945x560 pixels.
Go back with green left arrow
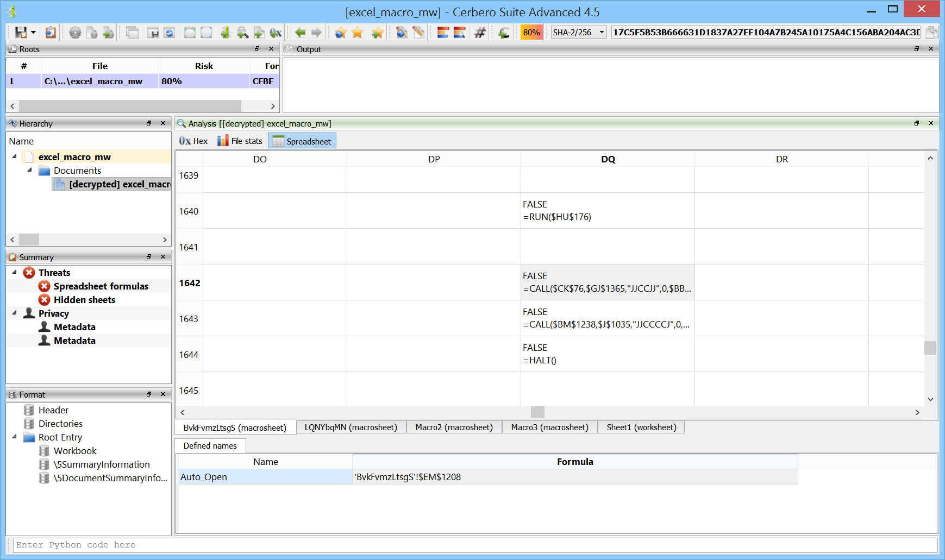(300, 33)
